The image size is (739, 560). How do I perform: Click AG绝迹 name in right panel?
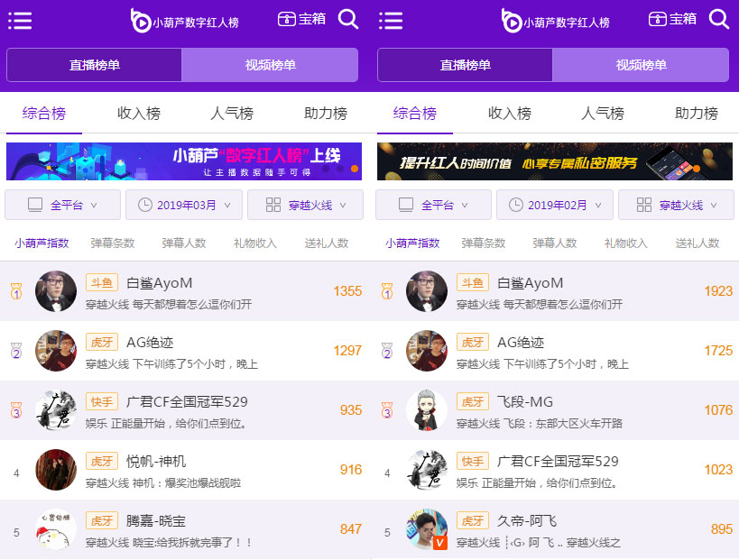(x=521, y=343)
